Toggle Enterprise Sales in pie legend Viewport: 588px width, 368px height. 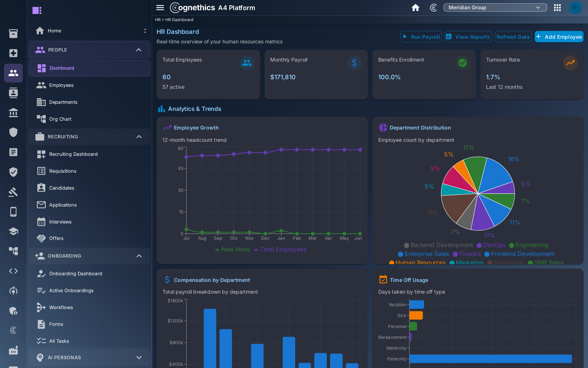pyautogui.click(x=424, y=254)
